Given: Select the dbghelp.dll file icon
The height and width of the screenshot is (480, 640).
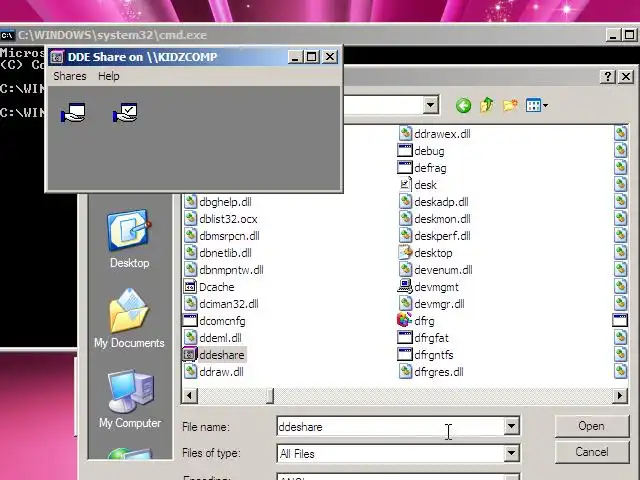Looking at the screenshot, I should click(190, 202).
